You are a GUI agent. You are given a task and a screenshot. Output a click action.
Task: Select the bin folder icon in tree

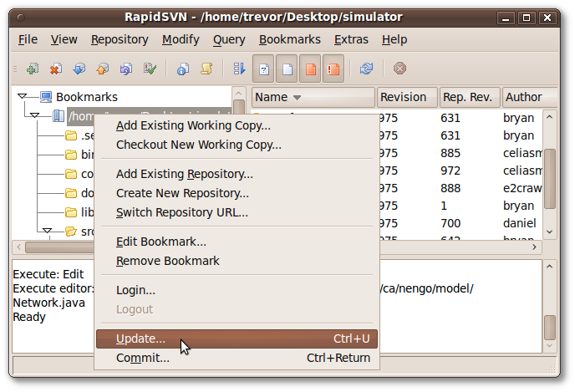pyautogui.click(x=71, y=155)
